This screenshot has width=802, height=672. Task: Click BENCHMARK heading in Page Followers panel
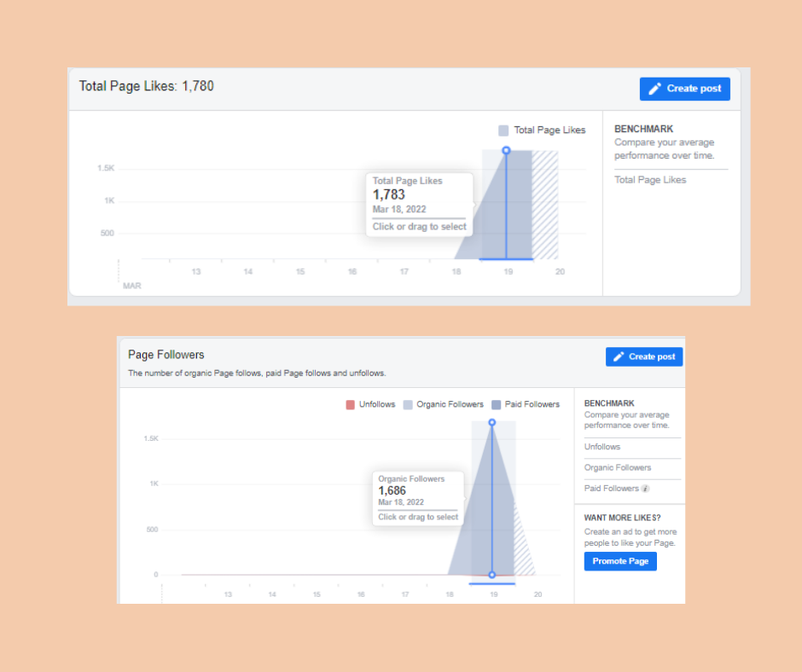tap(609, 403)
